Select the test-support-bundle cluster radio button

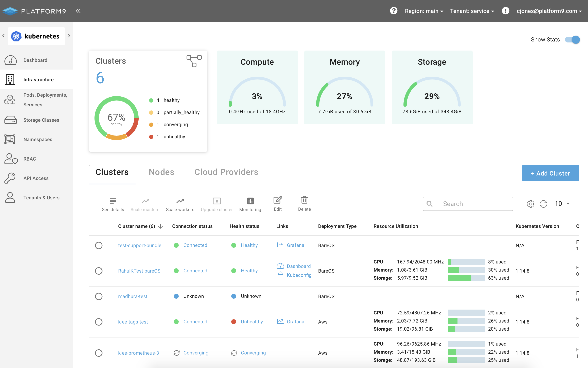pyautogui.click(x=99, y=245)
